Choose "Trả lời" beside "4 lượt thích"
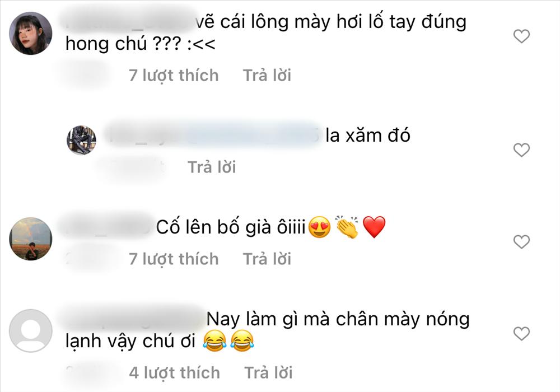The image size is (560, 392). [268, 373]
